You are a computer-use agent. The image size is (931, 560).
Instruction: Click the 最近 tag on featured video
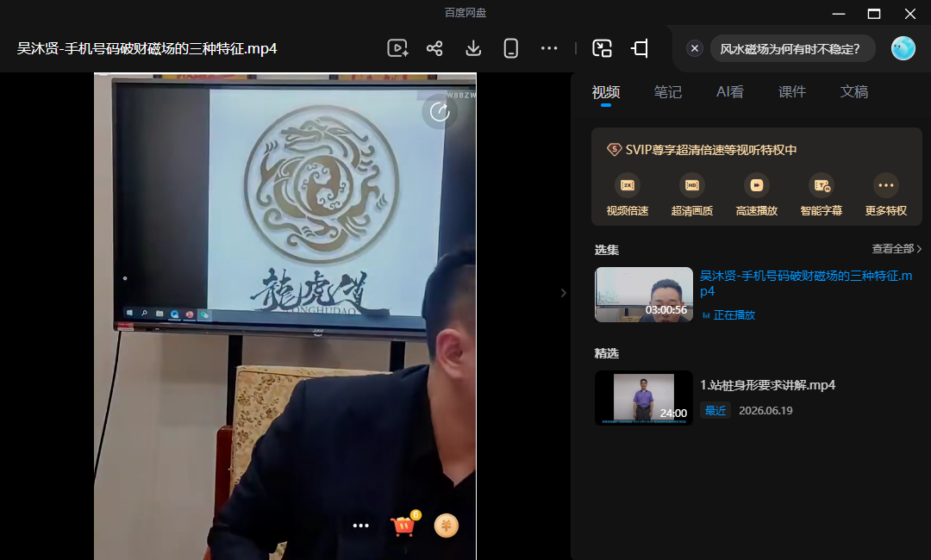coord(715,410)
